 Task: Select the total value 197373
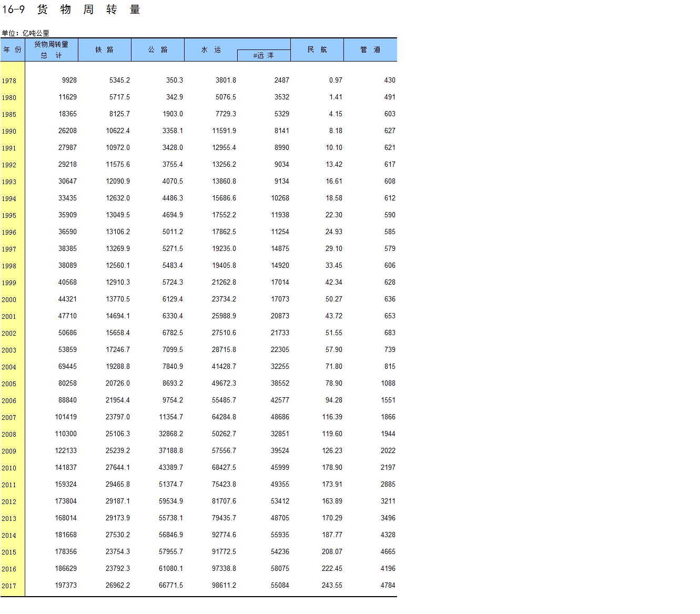point(66,586)
